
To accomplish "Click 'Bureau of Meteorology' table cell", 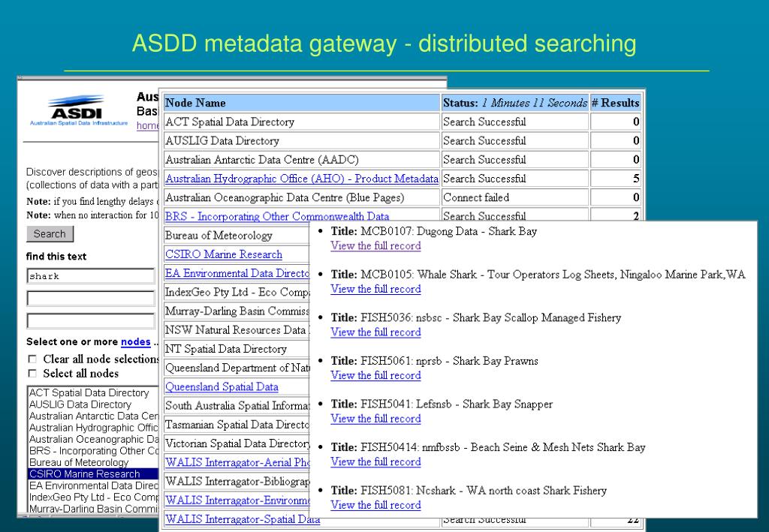I will tap(237, 236).
